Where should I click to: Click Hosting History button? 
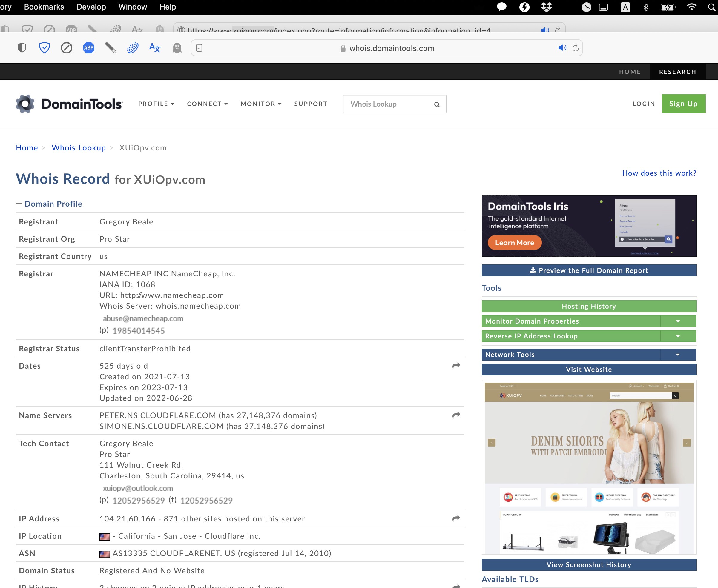point(589,306)
